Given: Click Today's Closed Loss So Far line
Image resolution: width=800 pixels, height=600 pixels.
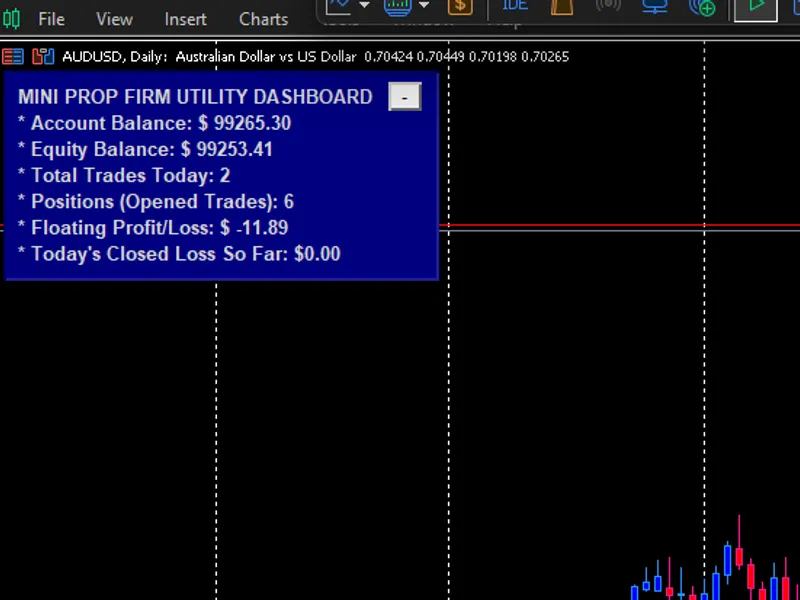Looking at the screenshot, I should tap(179, 254).
